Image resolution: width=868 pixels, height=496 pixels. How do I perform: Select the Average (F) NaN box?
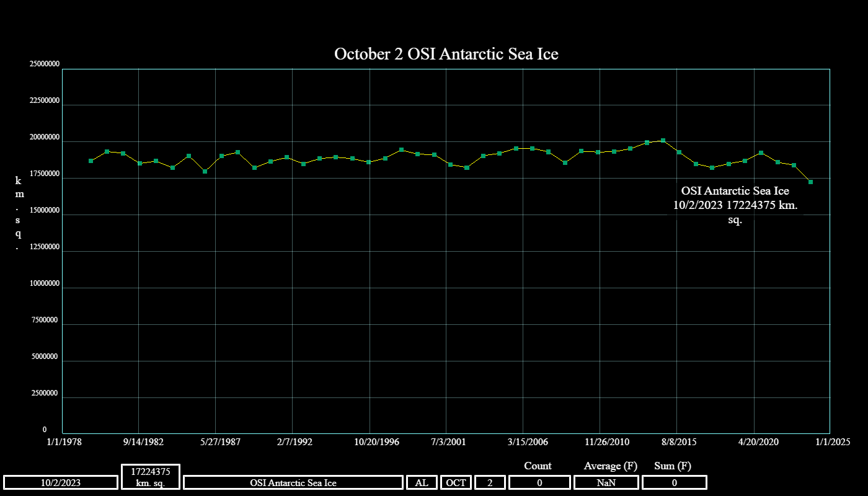click(606, 482)
